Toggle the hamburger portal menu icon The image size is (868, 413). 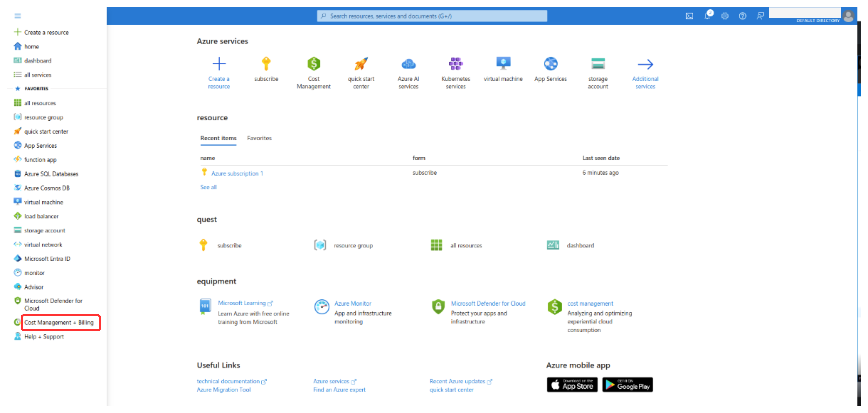(x=18, y=16)
